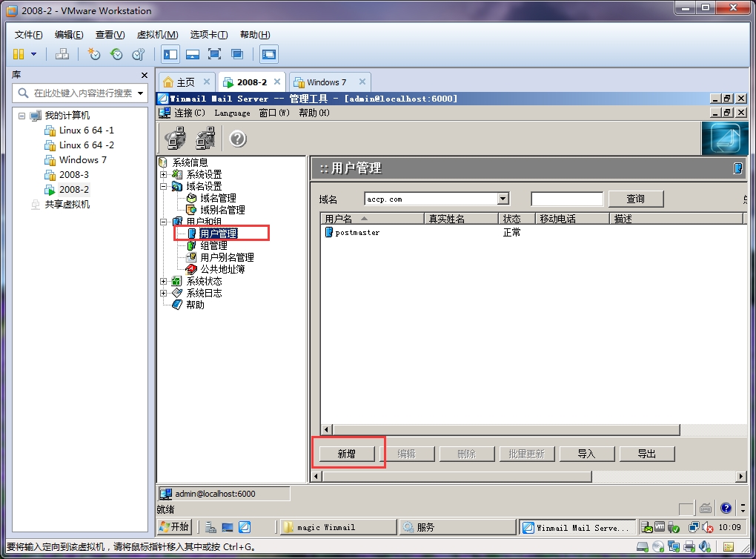Click the revert to snapshot icon
The image size is (756, 559).
116,54
